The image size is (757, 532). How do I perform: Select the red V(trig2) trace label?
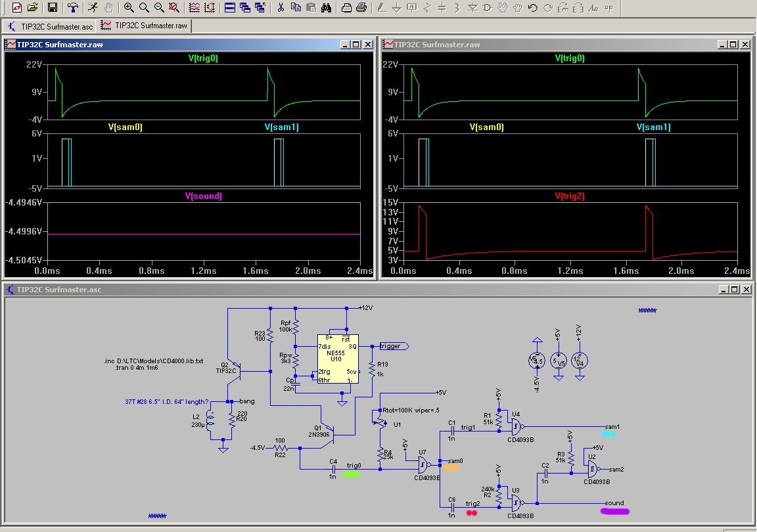pos(570,196)
